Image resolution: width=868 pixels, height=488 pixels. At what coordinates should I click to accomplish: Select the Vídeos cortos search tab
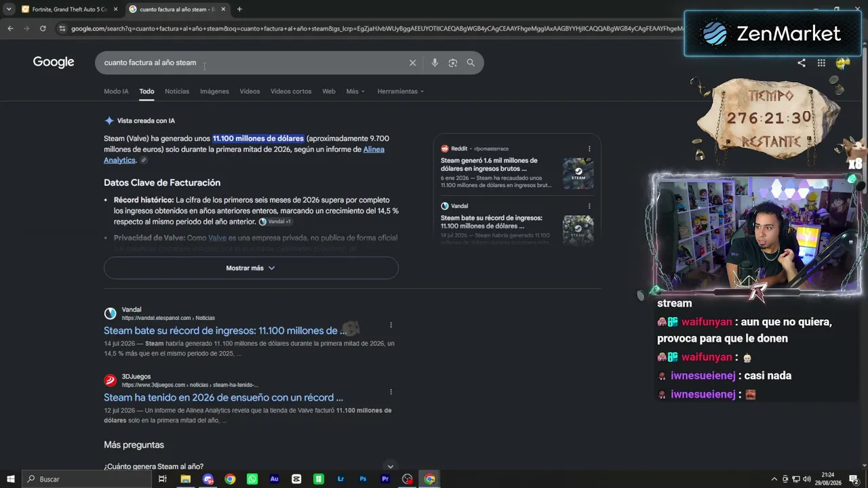pyautogui.click(x=291, y=91)
